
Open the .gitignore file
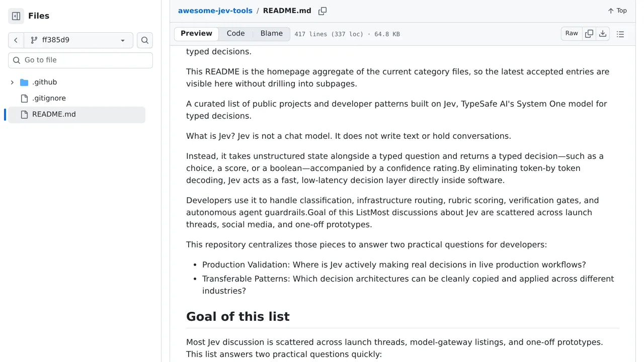point(49,98)
